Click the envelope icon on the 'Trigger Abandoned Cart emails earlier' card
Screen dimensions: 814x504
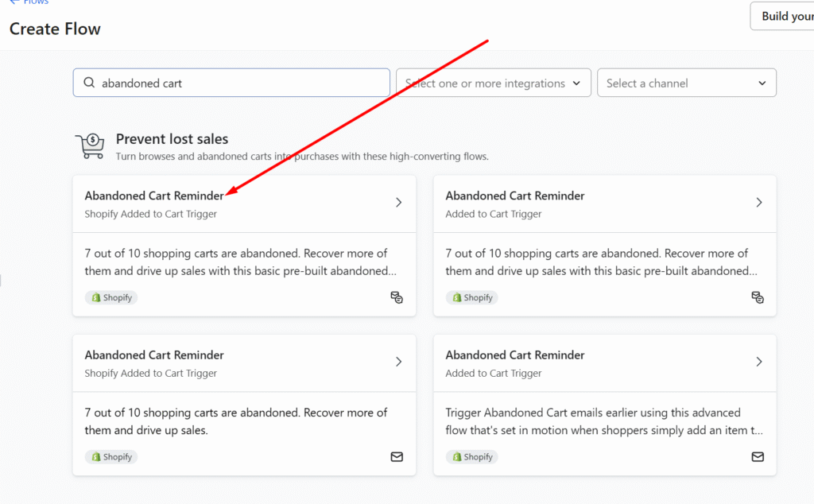click(758, 457)
